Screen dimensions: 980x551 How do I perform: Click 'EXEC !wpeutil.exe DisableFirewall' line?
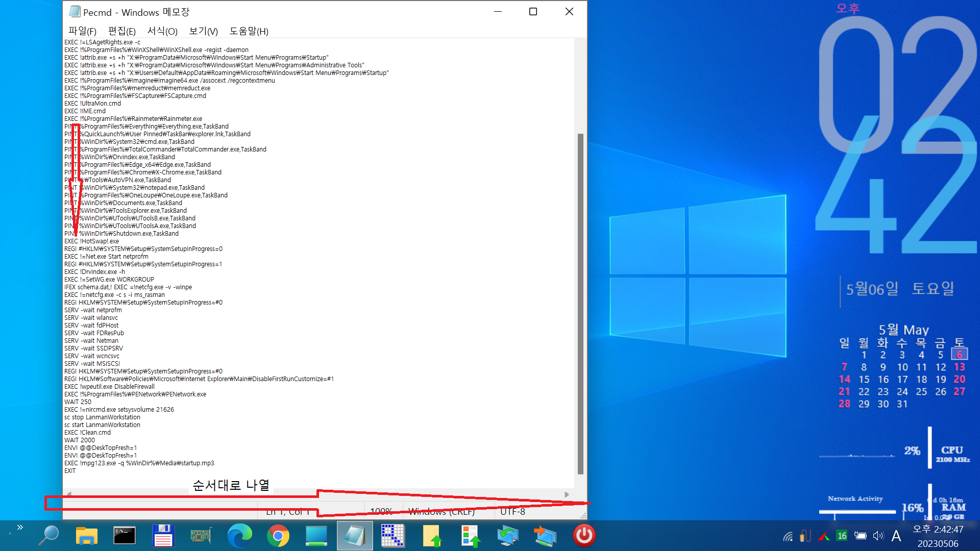(x=109, y=387)
